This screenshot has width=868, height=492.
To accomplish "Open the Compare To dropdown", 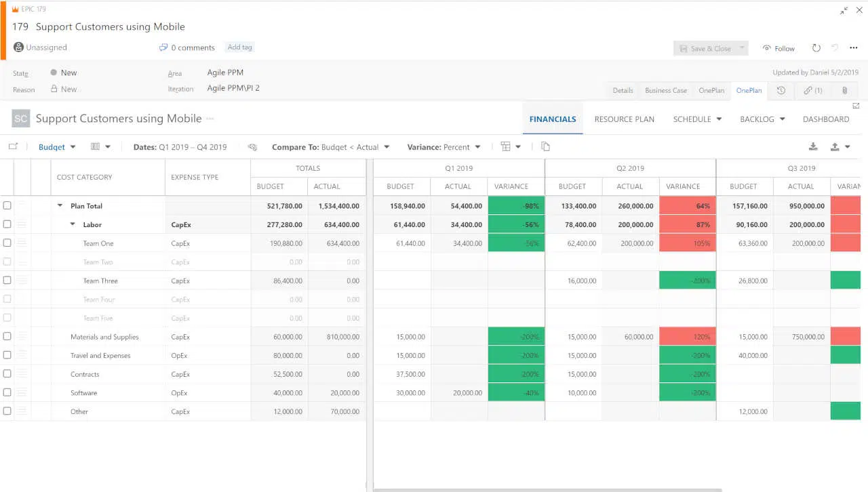I will [330, 147].
